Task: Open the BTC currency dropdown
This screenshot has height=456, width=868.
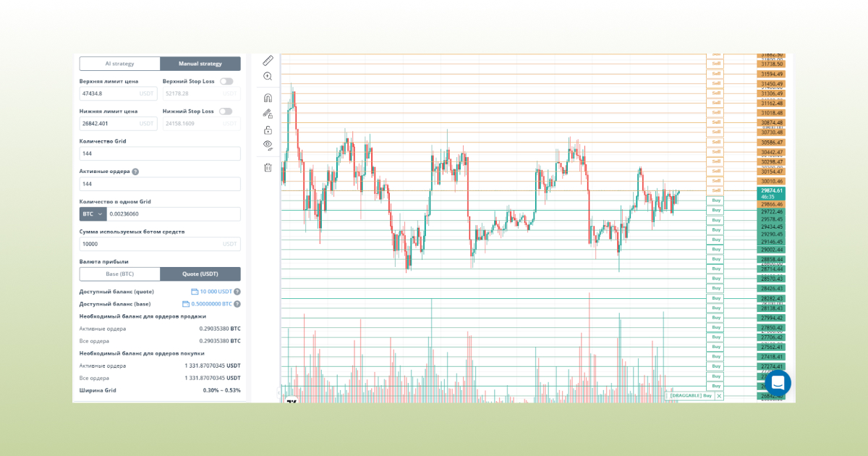Action: 93,214
